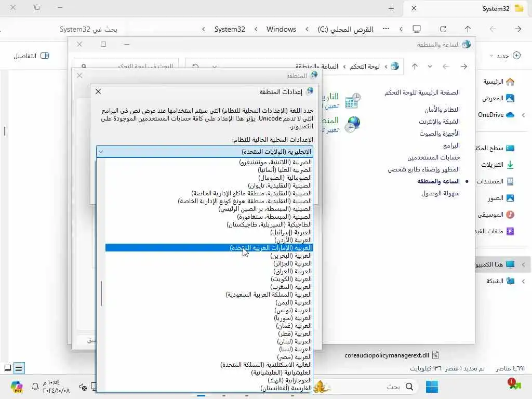532x399 pixels.
Task: Open المعرض in Explorer sidebar
Action: point(498,98)
